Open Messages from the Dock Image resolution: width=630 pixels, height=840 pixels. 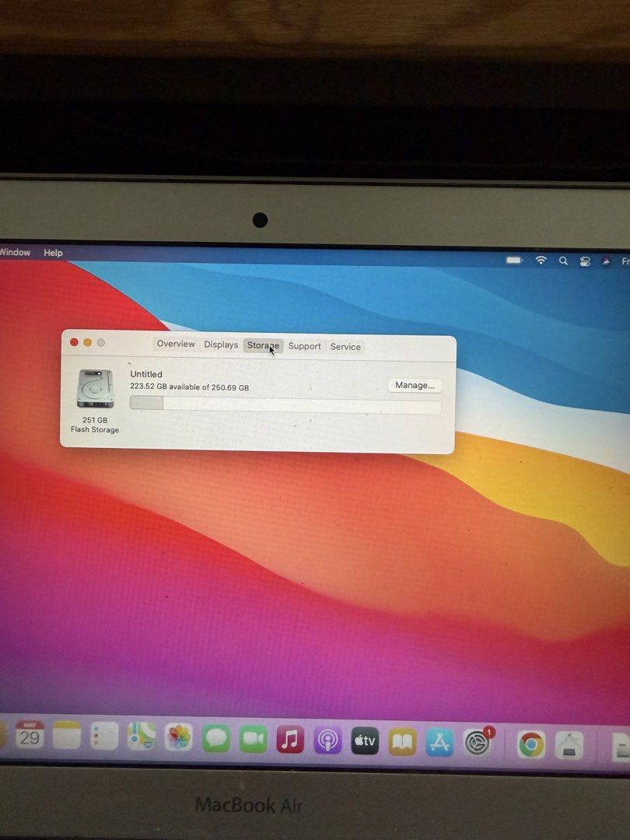[x=216, y=738]
